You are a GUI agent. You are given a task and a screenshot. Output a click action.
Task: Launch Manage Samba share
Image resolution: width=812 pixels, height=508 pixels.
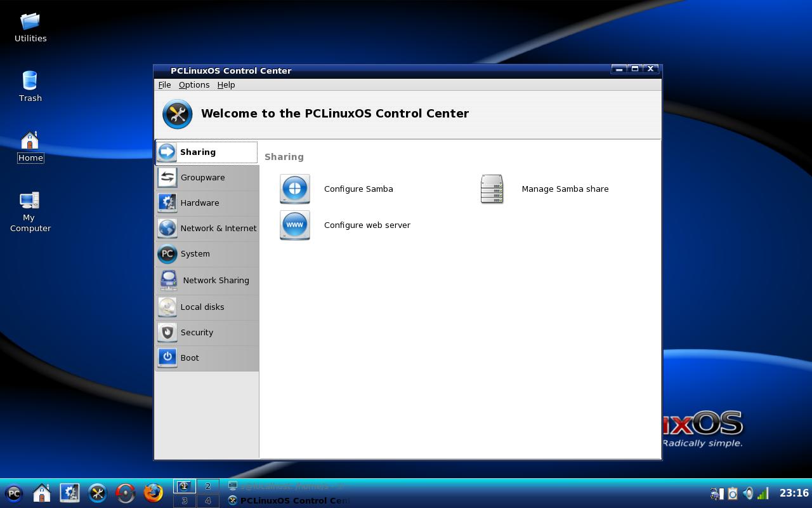(544, 189)
